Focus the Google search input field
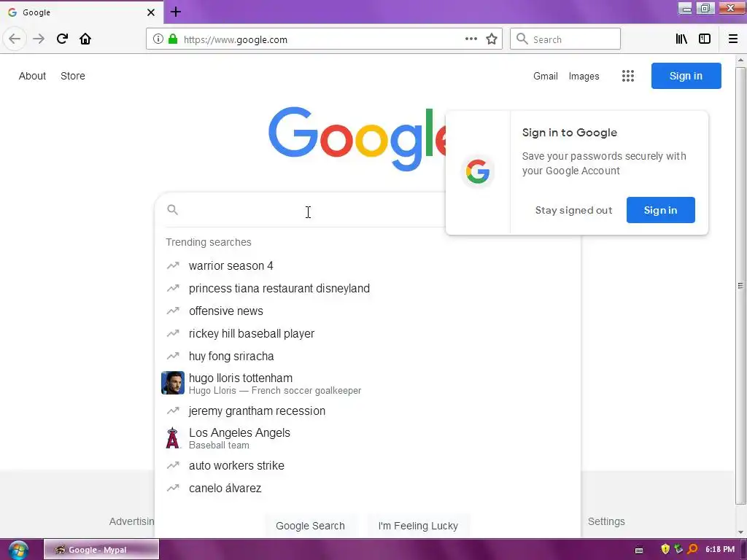 click(309, 210)
